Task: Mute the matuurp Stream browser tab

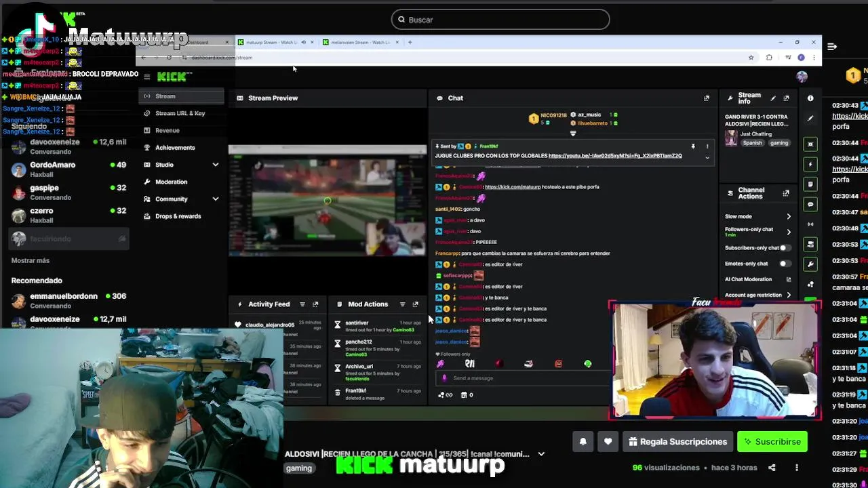Action: 303,42
